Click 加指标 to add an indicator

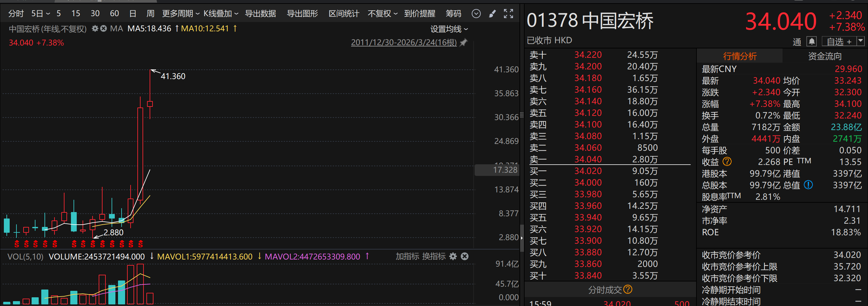click(407, 256)
